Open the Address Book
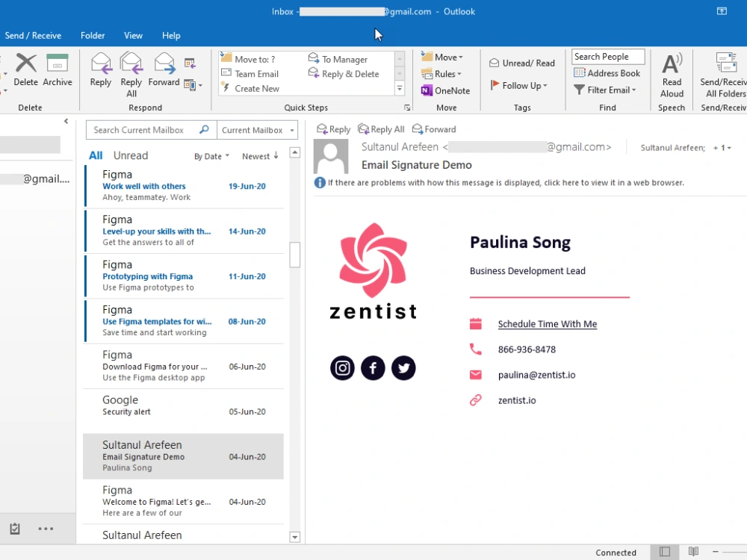 (x=607, y=73)
